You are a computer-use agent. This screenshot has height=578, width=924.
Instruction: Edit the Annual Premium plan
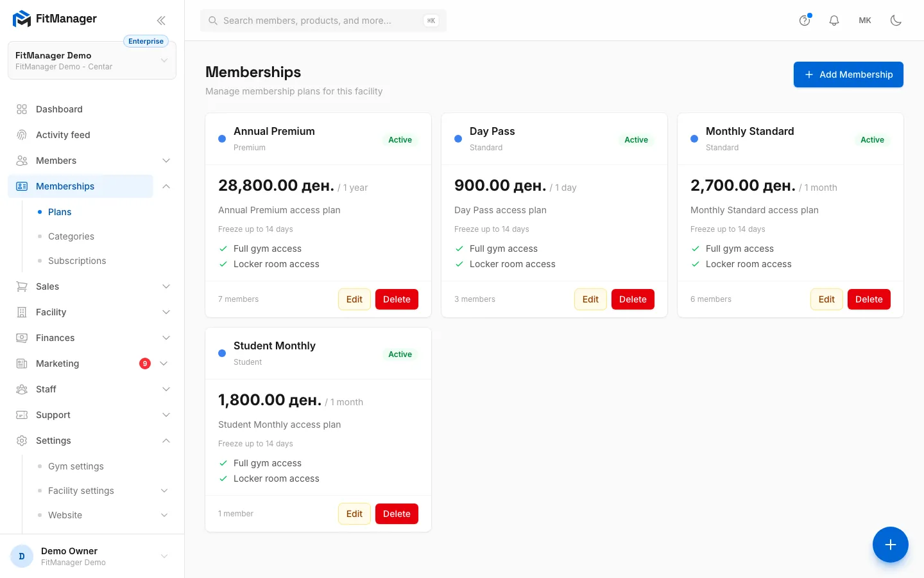(354, 299)
